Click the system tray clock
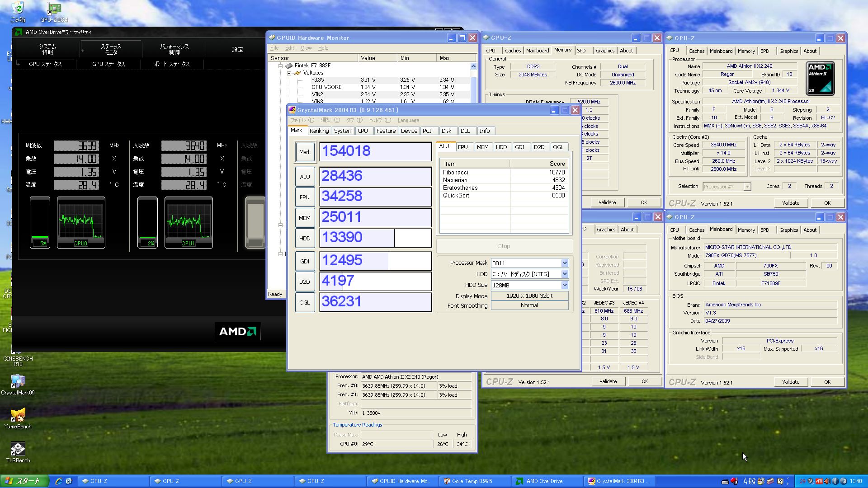 (855, 481)
